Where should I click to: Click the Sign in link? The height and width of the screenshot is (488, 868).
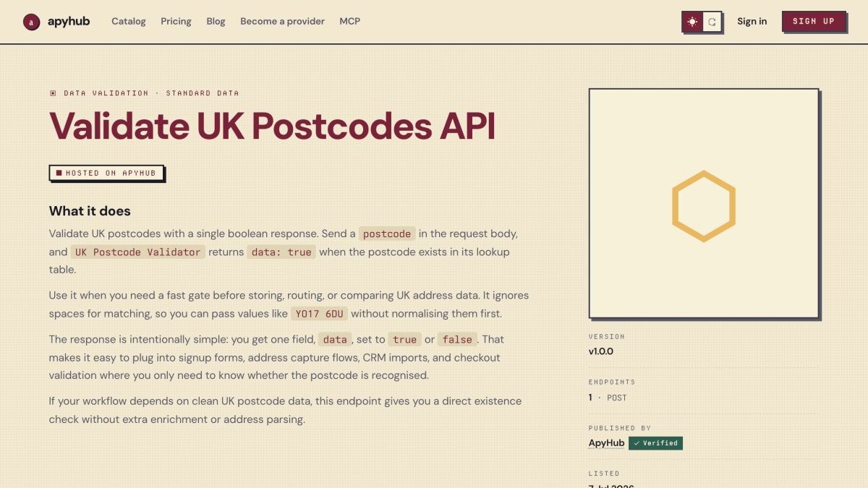tap(752, 22)
